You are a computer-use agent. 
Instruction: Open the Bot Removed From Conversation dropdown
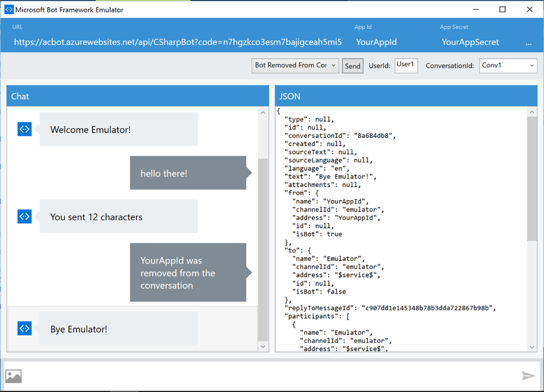coord(295,65)
